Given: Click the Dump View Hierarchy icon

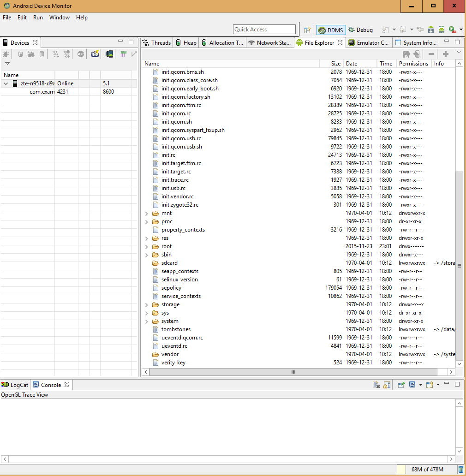Looking at the screenshot, I should click(x=109, y=54).
